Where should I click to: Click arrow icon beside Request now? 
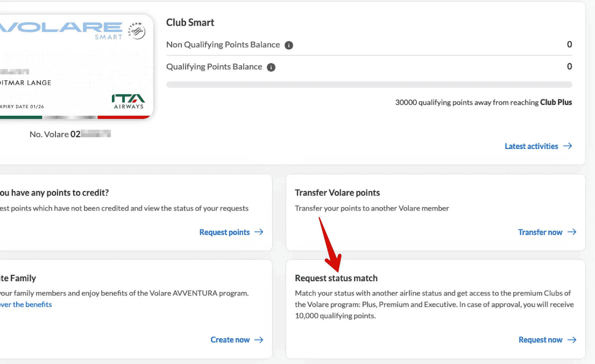click(572, 340)
